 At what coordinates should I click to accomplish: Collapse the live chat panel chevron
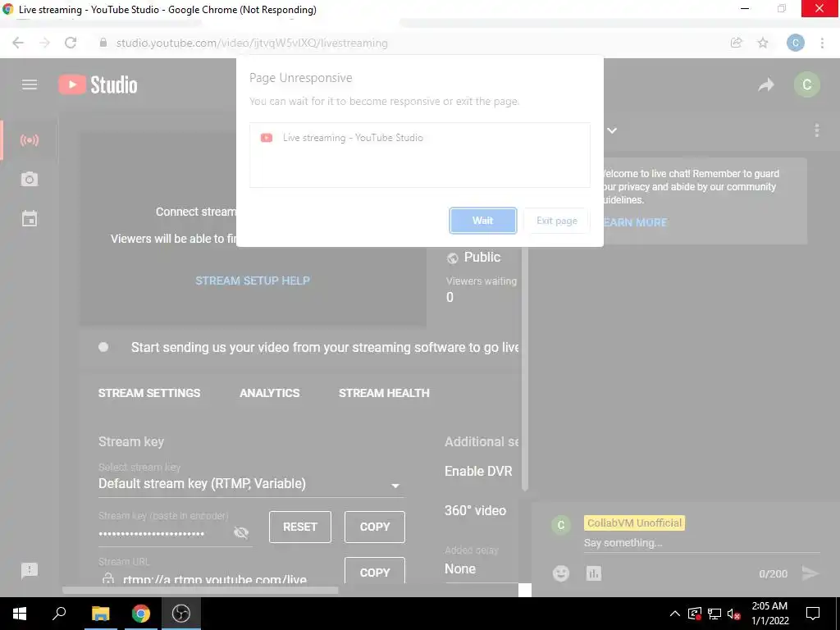(612, 130)
